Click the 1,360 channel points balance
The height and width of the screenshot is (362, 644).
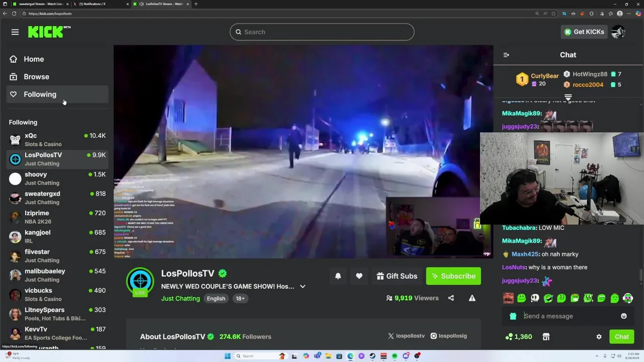pyautogui.click(x=519, y=337)
